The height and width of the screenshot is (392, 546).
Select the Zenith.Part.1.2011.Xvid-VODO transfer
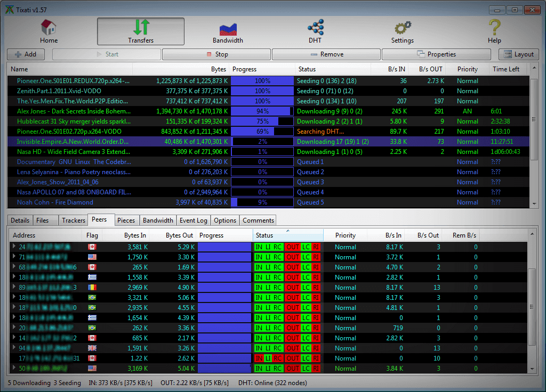[x=268, y=91]
